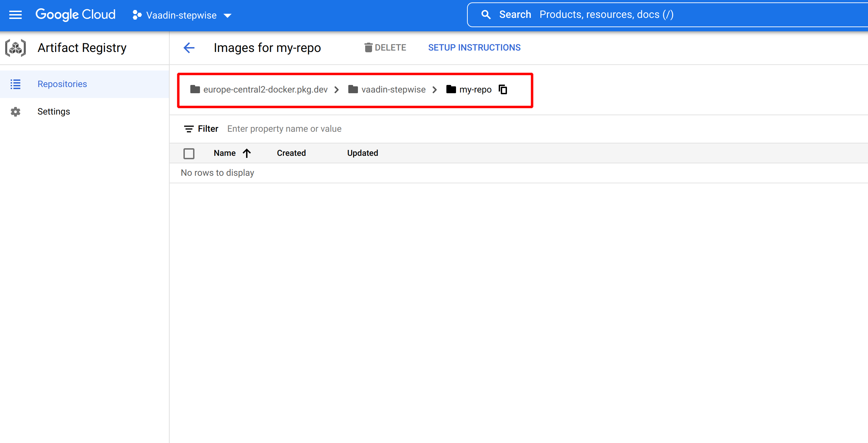Open the Vaadin-stepwise project selector
This screenshot has height=443, width=868.
(182, 15)
